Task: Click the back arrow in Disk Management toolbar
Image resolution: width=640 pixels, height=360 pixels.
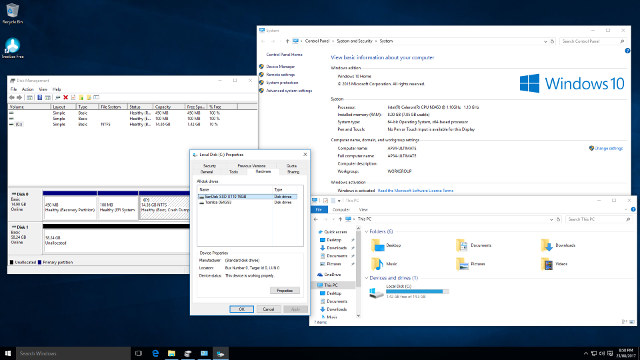Action: 11,98
